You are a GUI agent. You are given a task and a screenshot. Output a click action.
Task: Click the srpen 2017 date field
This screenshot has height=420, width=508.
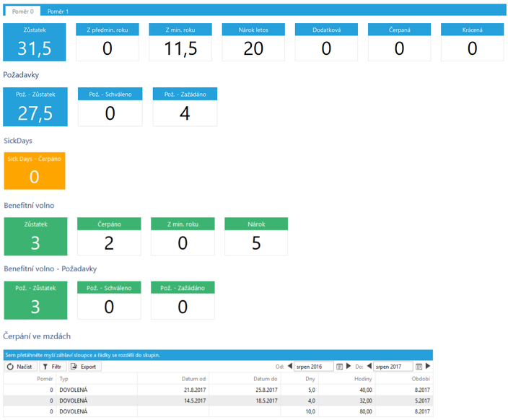click(393, 367)
